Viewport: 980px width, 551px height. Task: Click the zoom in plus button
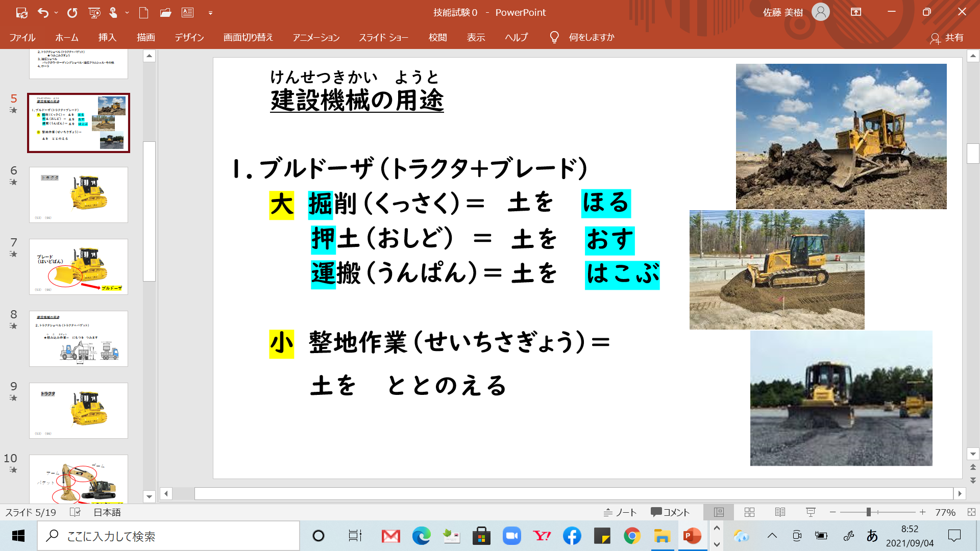922,512
